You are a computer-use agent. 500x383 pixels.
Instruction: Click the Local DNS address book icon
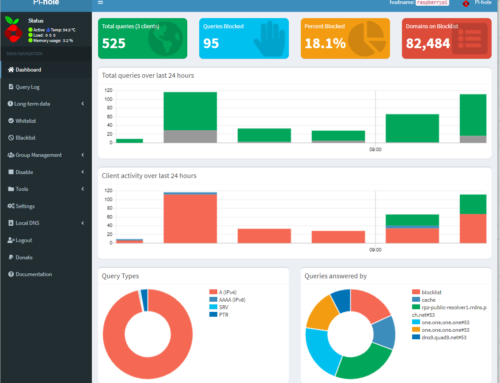(x=11, y=223)
